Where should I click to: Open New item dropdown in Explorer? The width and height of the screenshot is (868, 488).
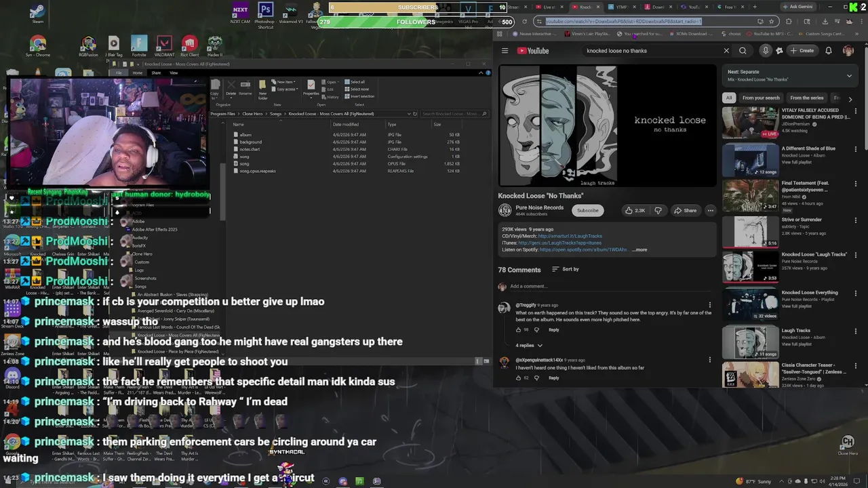(283, 82)
